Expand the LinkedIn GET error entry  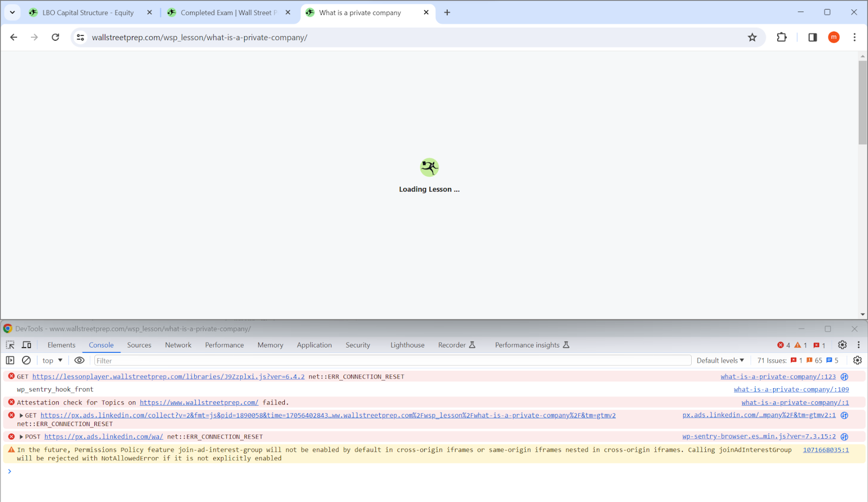point(21,416)
